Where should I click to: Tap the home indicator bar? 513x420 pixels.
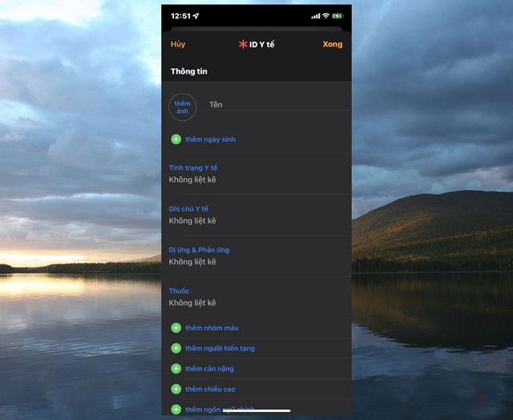click(x=256, y=411)
